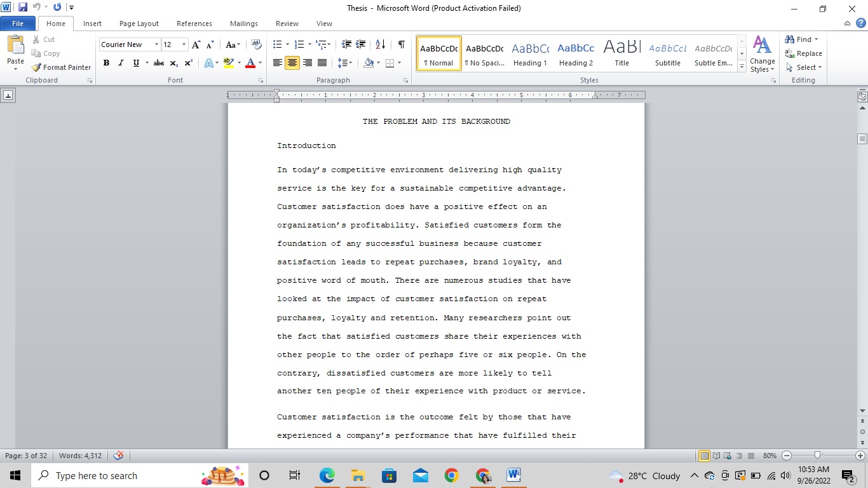Toggle Show/Hide paragraph marks
868x488 pixels.
(x=401, y=44)
